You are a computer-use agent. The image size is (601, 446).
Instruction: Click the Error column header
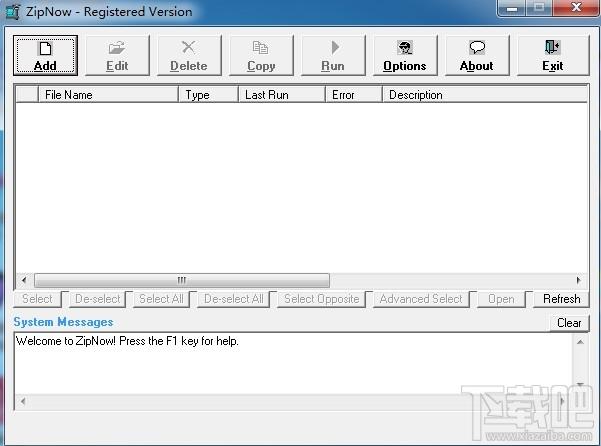[354, 94]
